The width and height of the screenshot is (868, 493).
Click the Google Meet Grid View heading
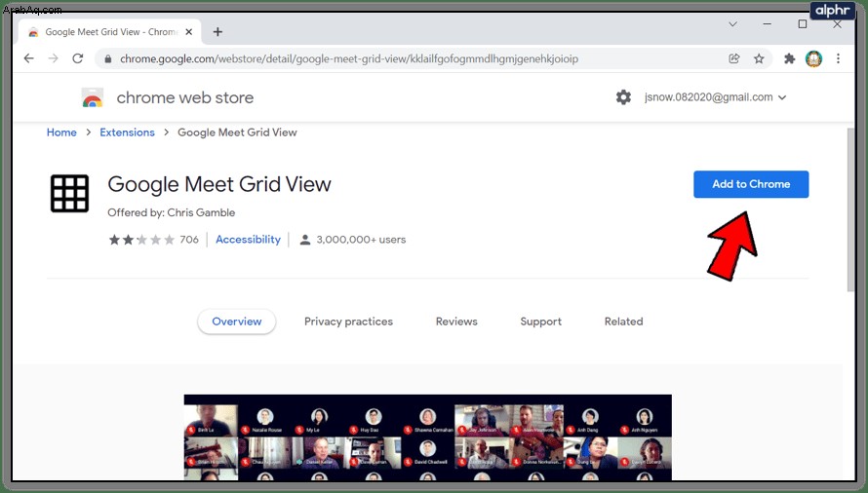coord(219,184)
